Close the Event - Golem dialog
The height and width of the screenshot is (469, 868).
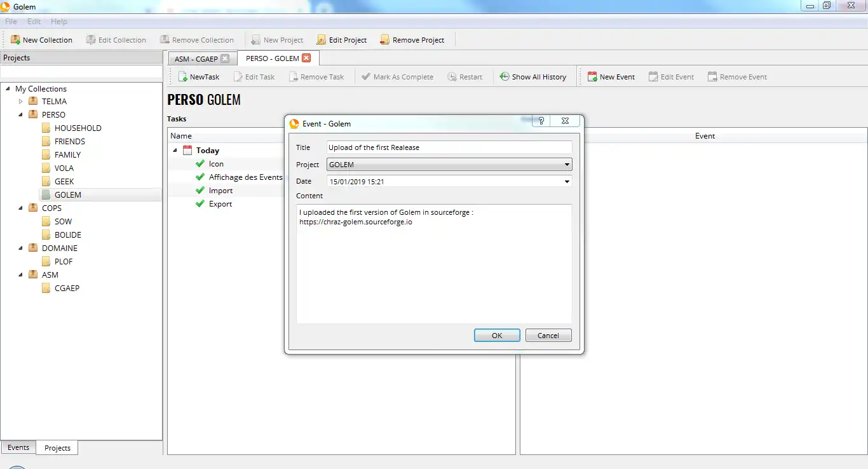(565, 121)
